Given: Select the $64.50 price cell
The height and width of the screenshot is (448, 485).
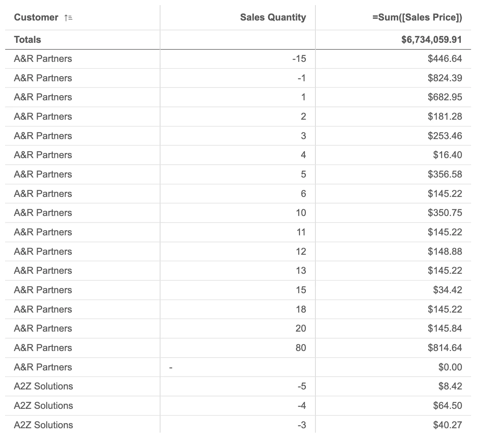Looking at the screenshot, I should 447,406.
